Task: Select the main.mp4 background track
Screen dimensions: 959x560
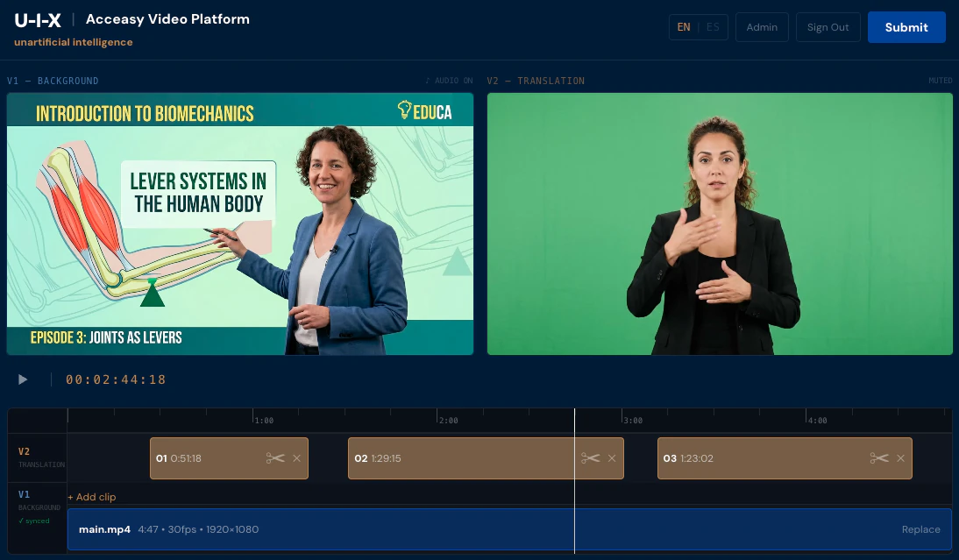Action: point(509,529)
